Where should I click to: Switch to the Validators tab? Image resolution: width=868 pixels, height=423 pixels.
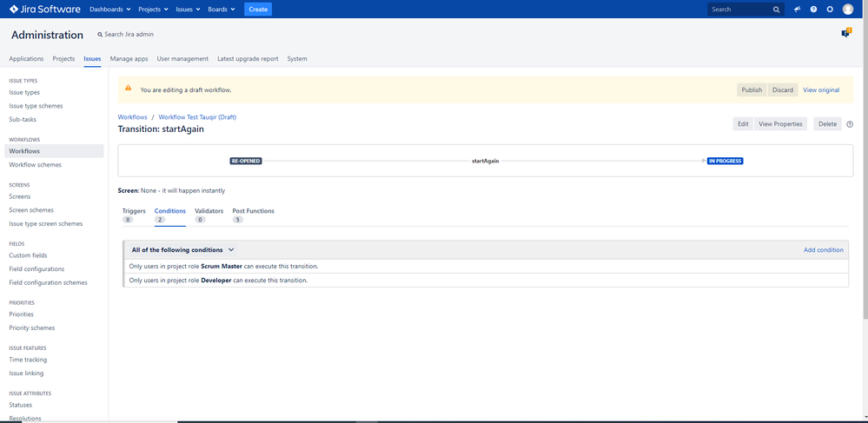tap(209, 215)
